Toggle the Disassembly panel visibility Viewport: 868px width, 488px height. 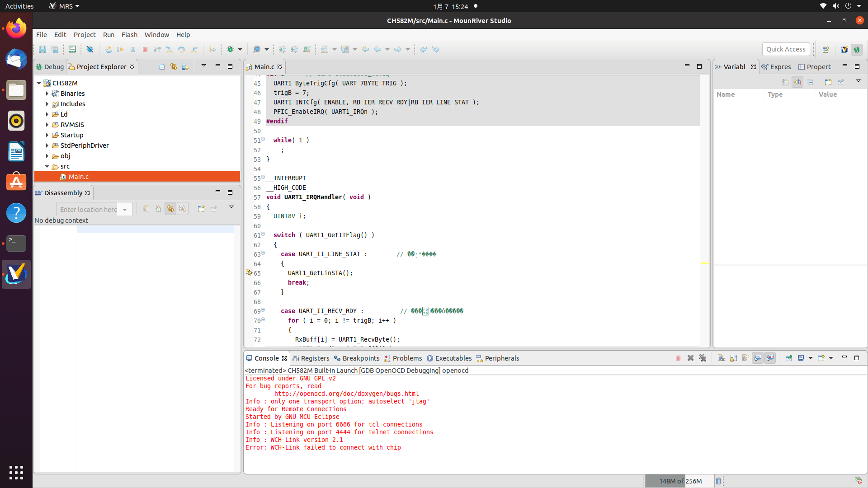click(x=217, y=192)
